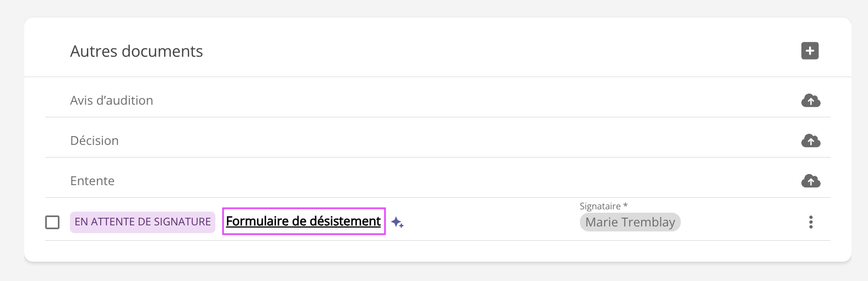Click the EN ATTENTE DE SIGNATURE status badge
The width and height of the screenshot is (868, 281).
click(x=142, y=222)
